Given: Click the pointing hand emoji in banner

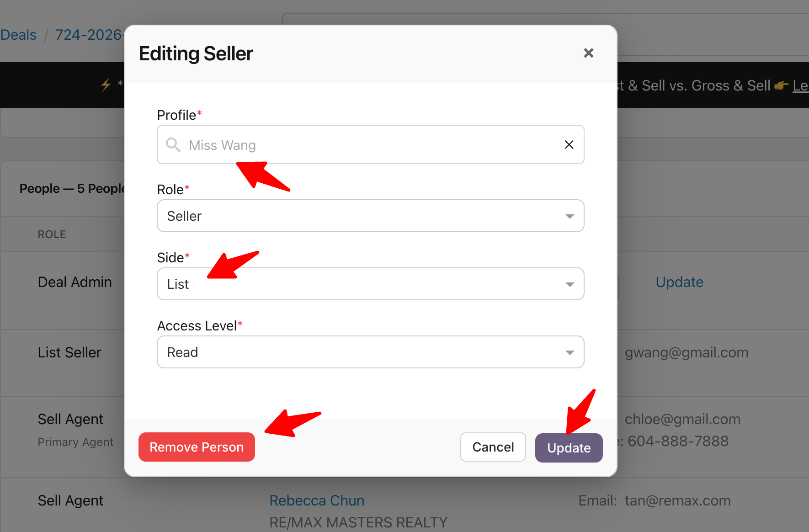Looking at the screenshot, I should [781, 85].
